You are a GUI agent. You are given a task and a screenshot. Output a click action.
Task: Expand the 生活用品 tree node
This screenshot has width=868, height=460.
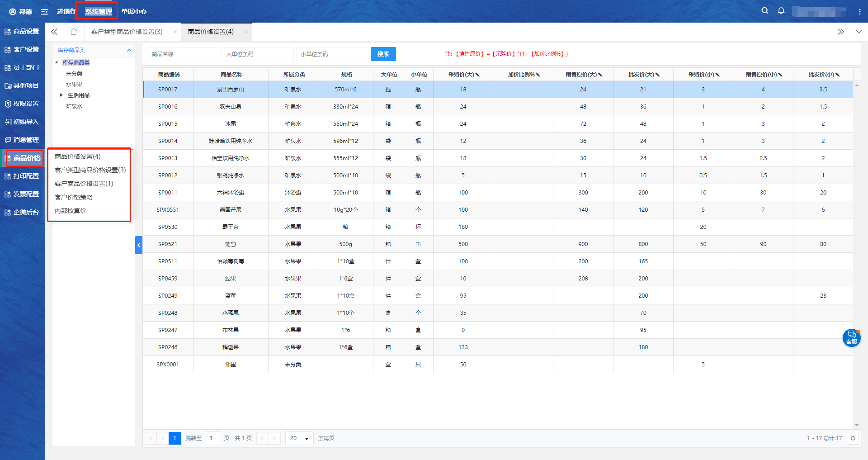coord(61,95)
